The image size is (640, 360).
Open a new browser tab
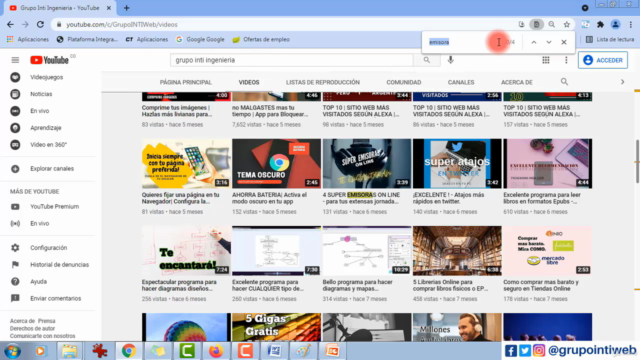[x=127, y=8]
